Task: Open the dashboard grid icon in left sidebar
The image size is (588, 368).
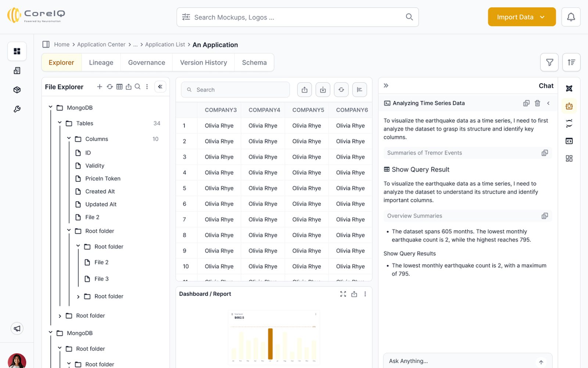Action: click(x=17, y=51)
